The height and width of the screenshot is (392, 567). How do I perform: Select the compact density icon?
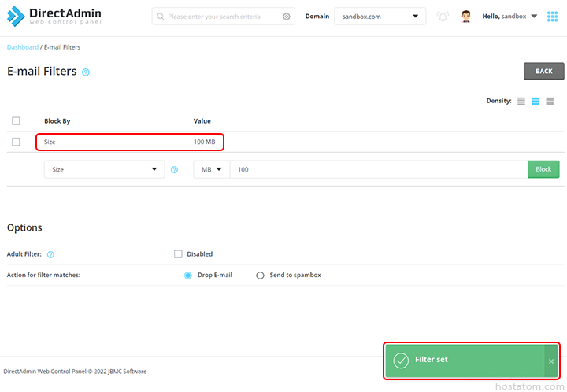point(521,102)
